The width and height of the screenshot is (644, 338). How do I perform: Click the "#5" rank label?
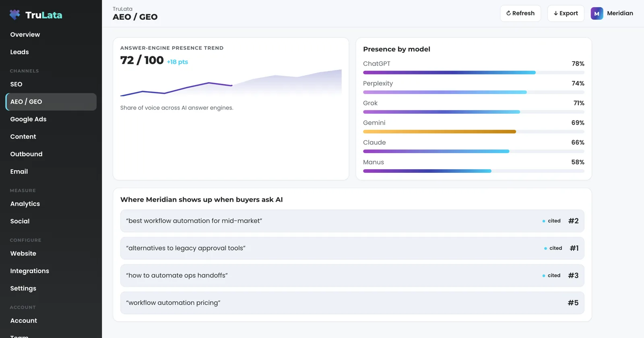(574, 303)
